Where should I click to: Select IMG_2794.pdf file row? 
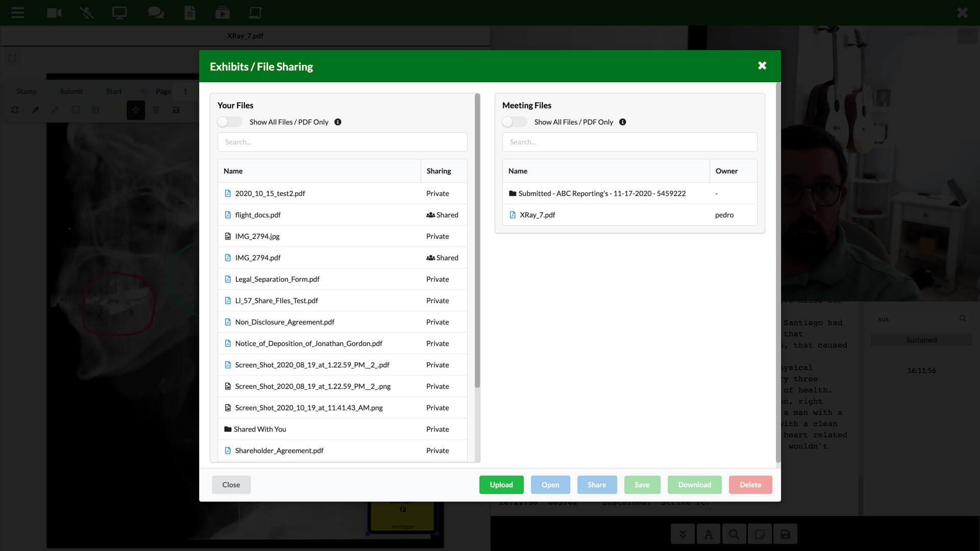[342, 258]
